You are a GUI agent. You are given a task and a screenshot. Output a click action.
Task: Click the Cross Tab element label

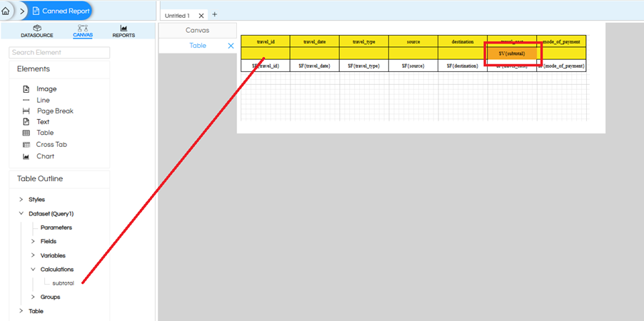pos(51,145)
